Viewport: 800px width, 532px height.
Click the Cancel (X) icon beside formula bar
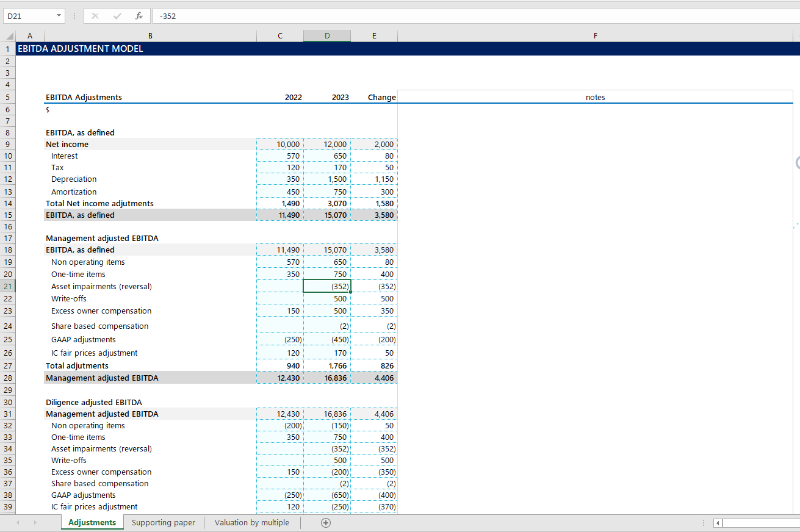pos(95,15)
